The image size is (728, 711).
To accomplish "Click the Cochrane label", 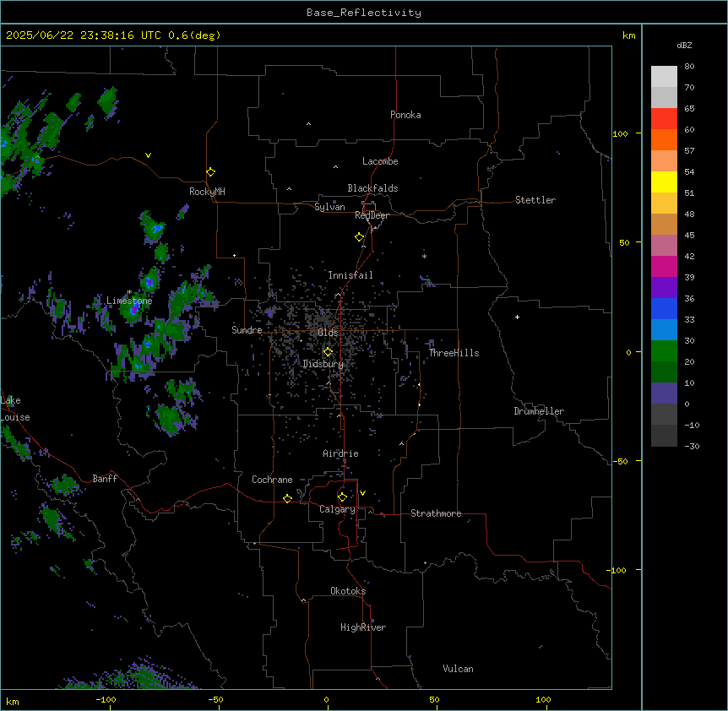I will 272,480.
